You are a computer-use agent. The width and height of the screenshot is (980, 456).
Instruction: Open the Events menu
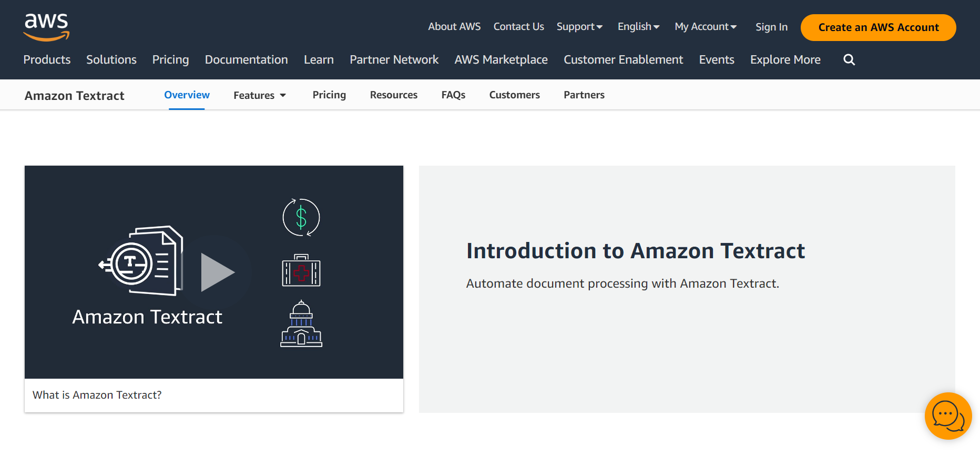click(717, 60)
